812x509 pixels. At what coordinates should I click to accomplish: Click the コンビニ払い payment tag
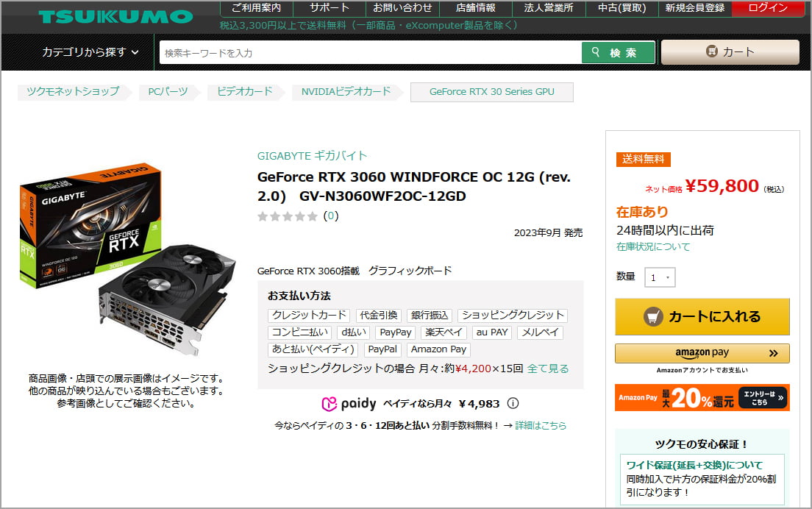pyautogui.click(x=300, y=332)
